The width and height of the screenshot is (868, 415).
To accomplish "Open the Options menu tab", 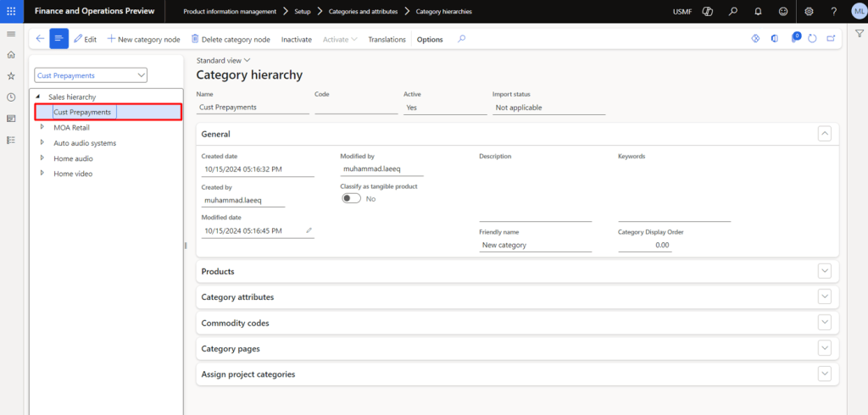I will [x=430, y=40].
